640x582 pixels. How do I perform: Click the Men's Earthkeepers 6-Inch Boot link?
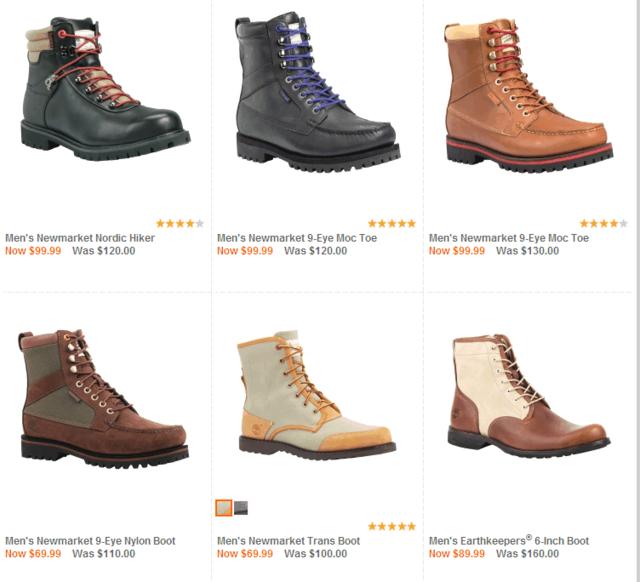(x=509, y=540)
